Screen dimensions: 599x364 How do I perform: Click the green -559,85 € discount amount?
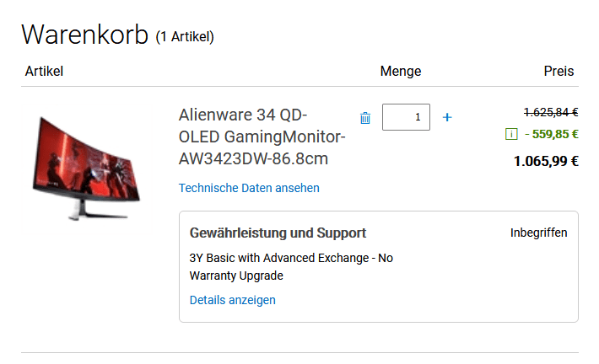[x=554, y=134]
